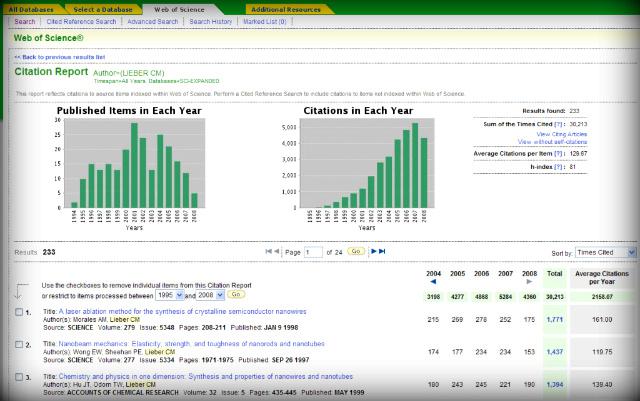Switch to Additional Resources tab

pos(286,9)
